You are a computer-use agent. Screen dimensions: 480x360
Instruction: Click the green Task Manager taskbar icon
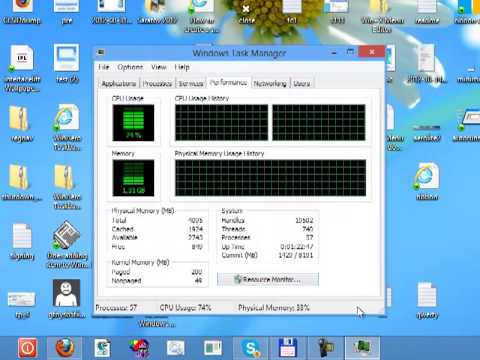[362, 348]
